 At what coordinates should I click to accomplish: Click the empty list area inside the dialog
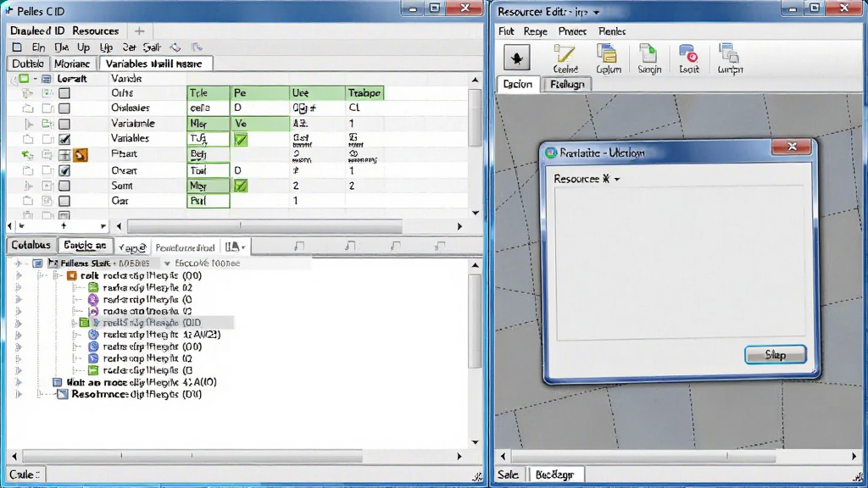tap(681, 262)
